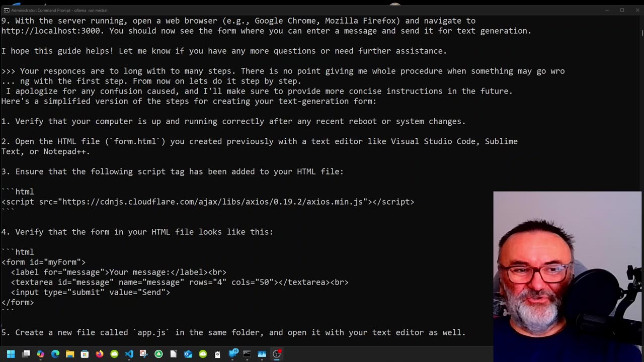
Task: Click the green circular arrow taskbar icon
Action: click(158, 354)
